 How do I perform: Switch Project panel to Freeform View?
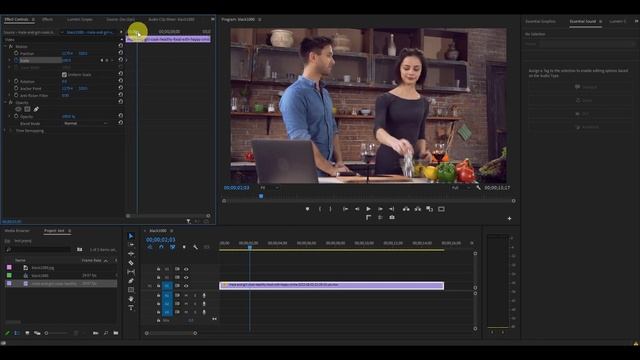pyautogui.click(x=37, y=333)
